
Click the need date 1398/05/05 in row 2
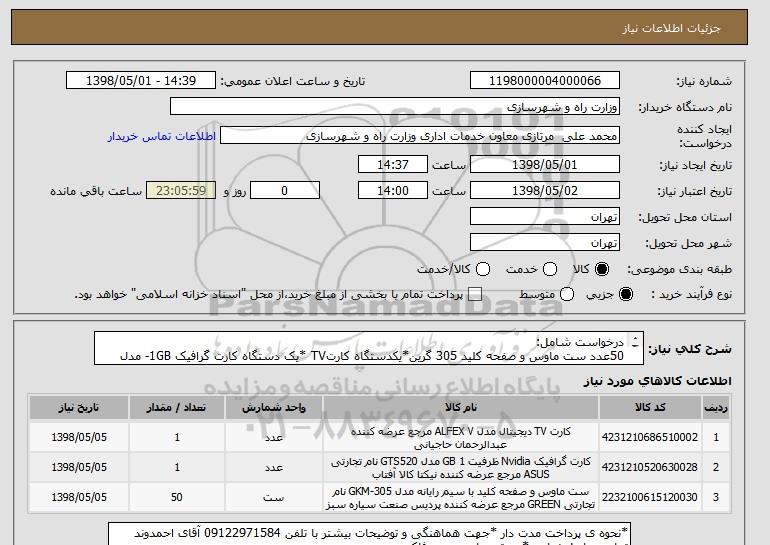pyautogui.click(x=79, y=467)
